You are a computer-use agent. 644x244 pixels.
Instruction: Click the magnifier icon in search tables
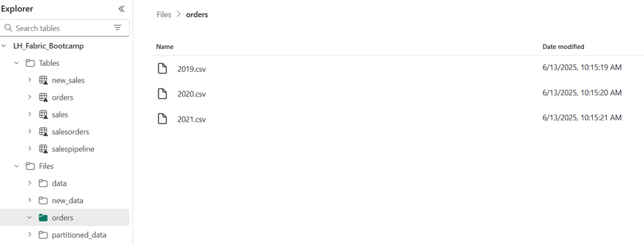[8, 28]
